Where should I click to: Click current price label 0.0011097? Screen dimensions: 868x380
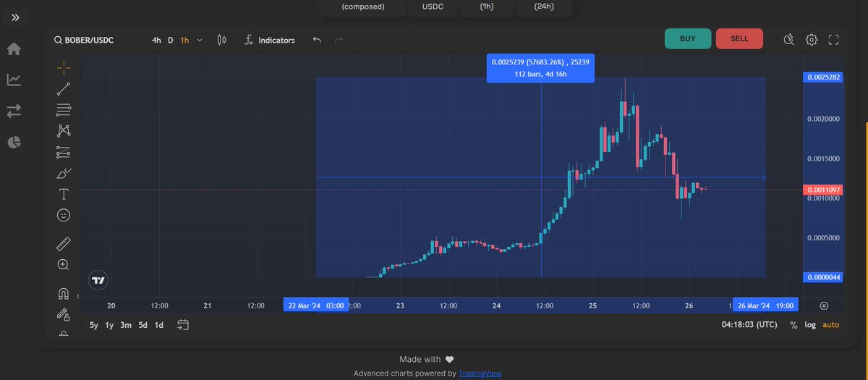(823, 190)
